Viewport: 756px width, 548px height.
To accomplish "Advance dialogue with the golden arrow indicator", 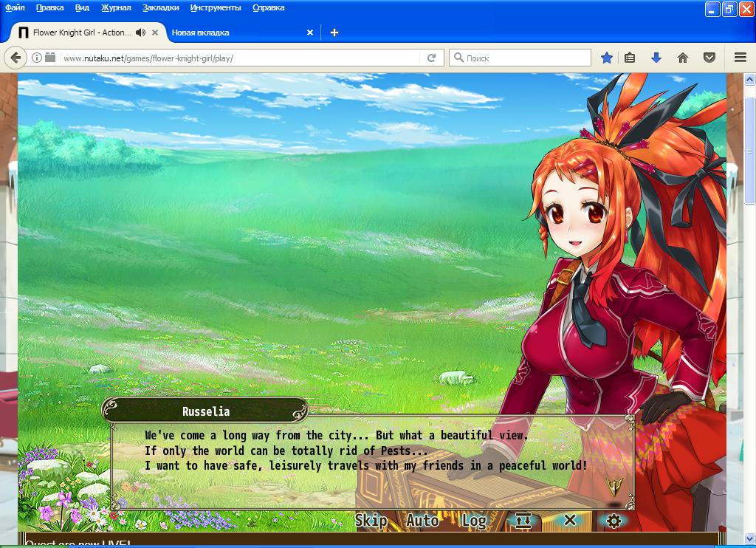I will (x=615, y=487).
